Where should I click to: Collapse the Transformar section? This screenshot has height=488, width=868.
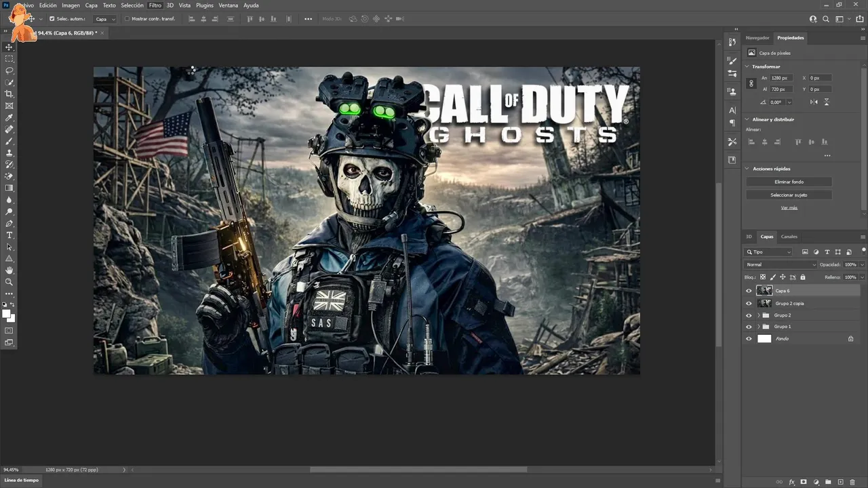point(748,66)
